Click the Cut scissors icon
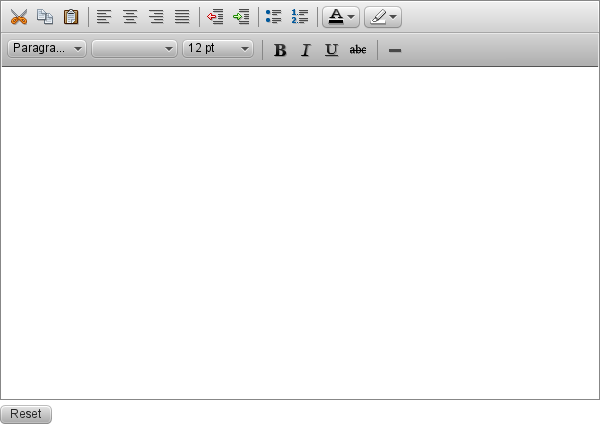The width and height of the screenshot is (600, 424). tap(18, 17)
